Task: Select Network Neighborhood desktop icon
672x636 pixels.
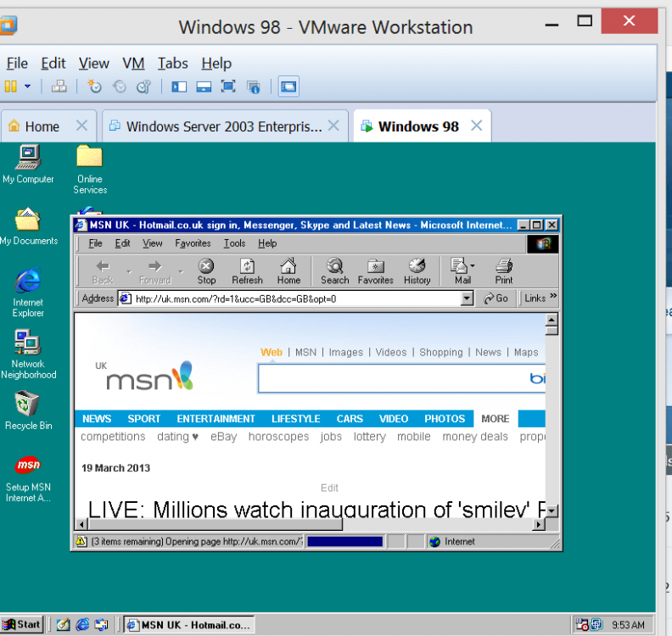Action: (x=28, y=354)
